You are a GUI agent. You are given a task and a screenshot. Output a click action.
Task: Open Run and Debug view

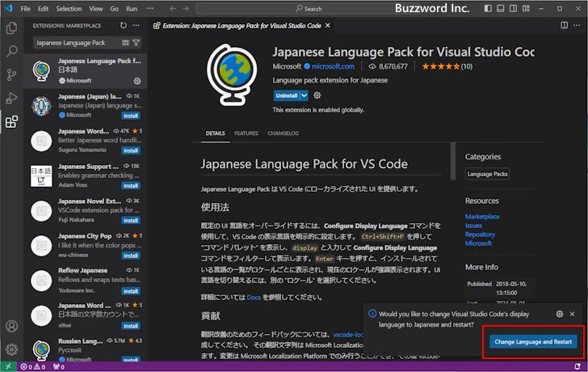pos(11,98)
